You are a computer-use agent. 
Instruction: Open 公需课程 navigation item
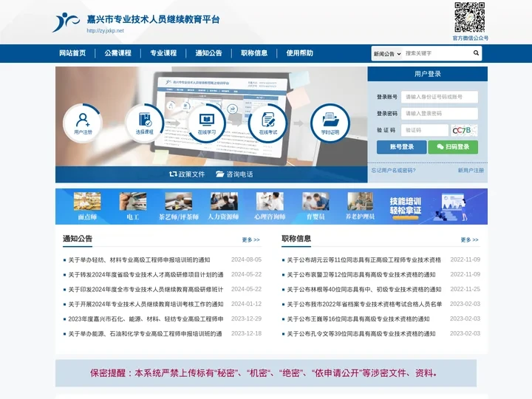point(117,53)
